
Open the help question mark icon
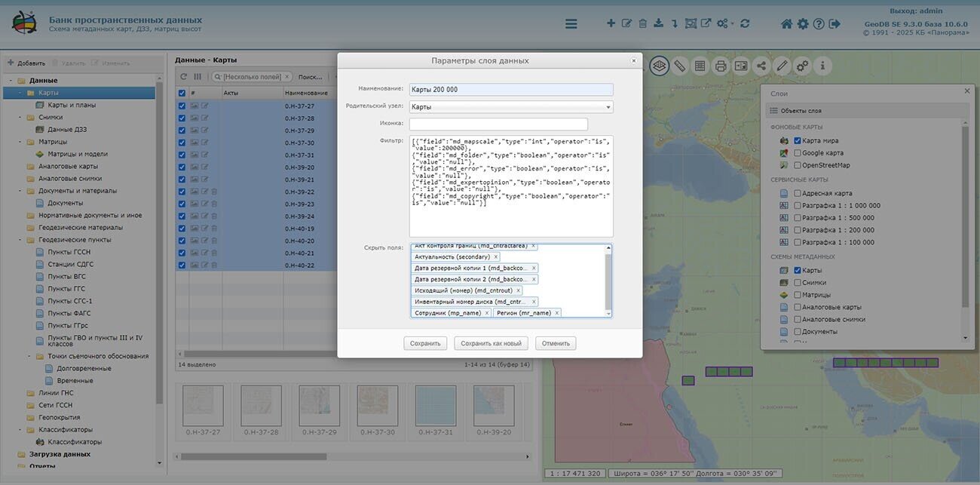[x=819, y=24]
